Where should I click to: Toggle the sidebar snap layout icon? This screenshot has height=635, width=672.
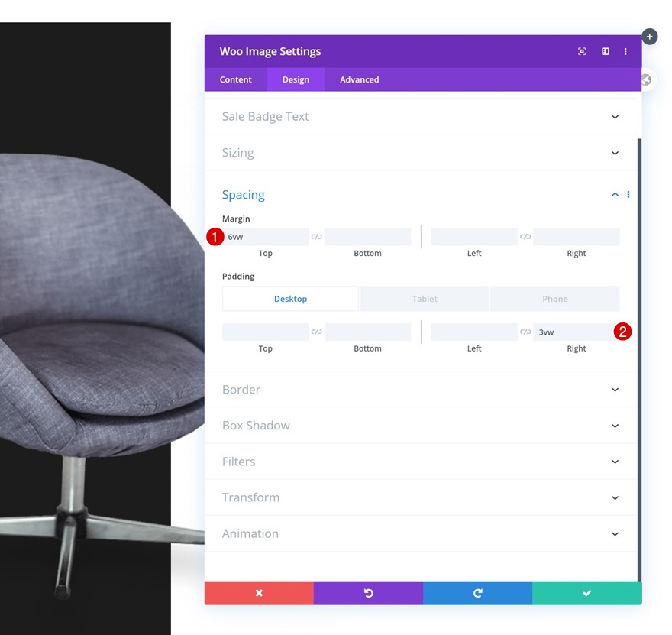tap(605, 51)
